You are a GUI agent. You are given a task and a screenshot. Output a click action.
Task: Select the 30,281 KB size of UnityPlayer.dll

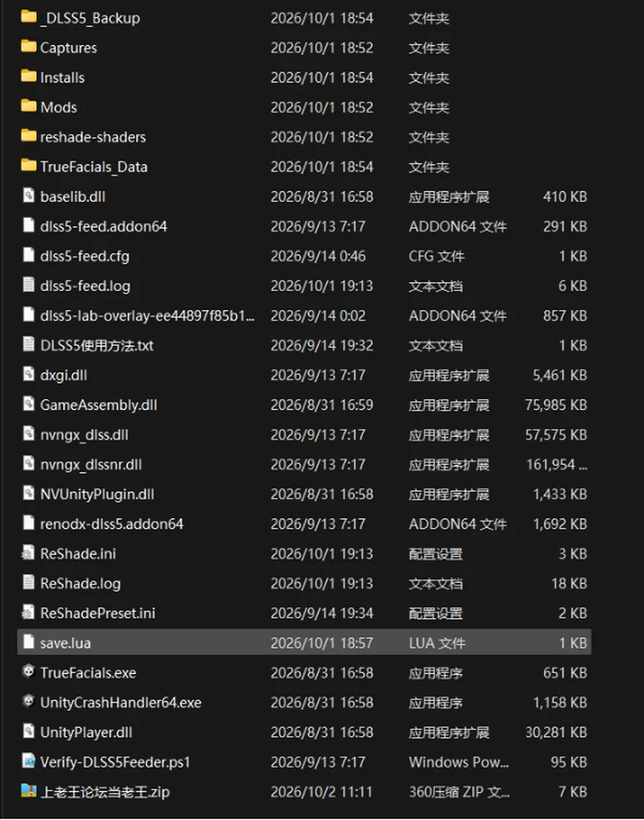(556, 731)
